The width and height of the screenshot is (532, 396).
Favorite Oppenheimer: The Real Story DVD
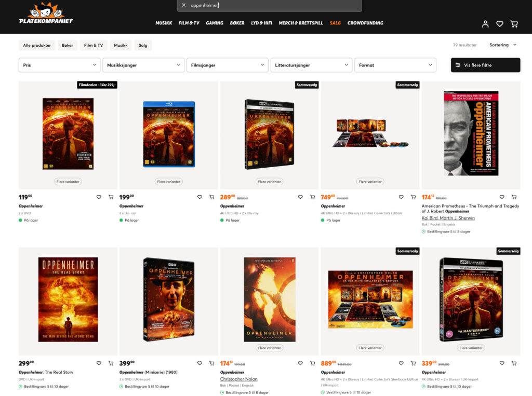99,363
